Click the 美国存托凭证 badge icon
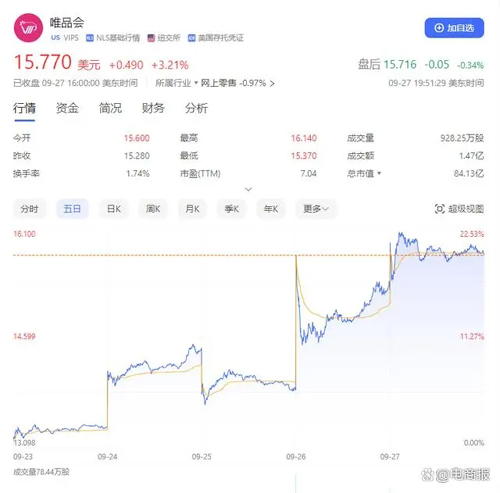Image resolution: width=500 pixels, height=493 pixels. point(191,38)
